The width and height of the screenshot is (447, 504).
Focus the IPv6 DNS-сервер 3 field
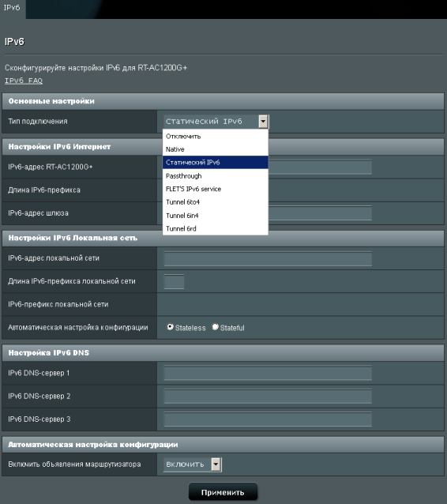point(268,419)
